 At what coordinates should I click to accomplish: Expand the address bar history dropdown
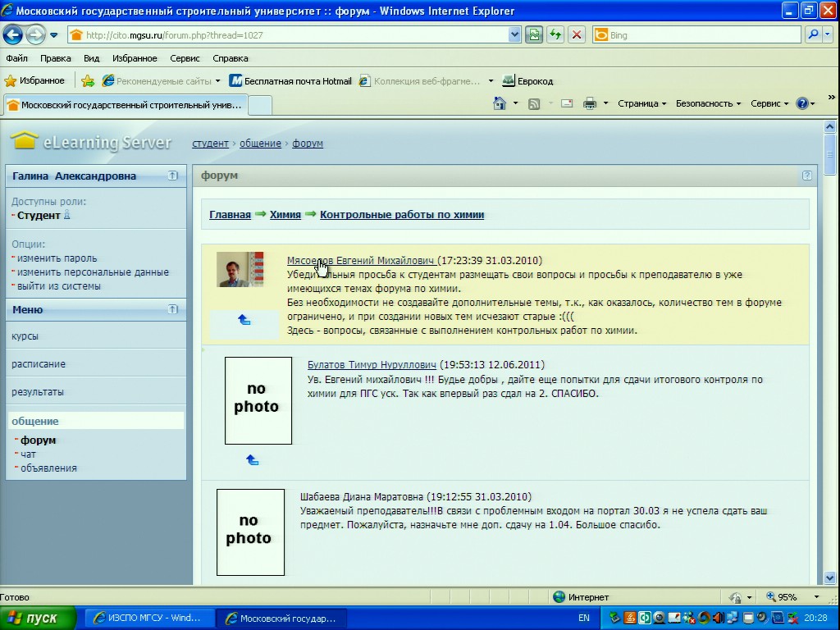point(514,35)
